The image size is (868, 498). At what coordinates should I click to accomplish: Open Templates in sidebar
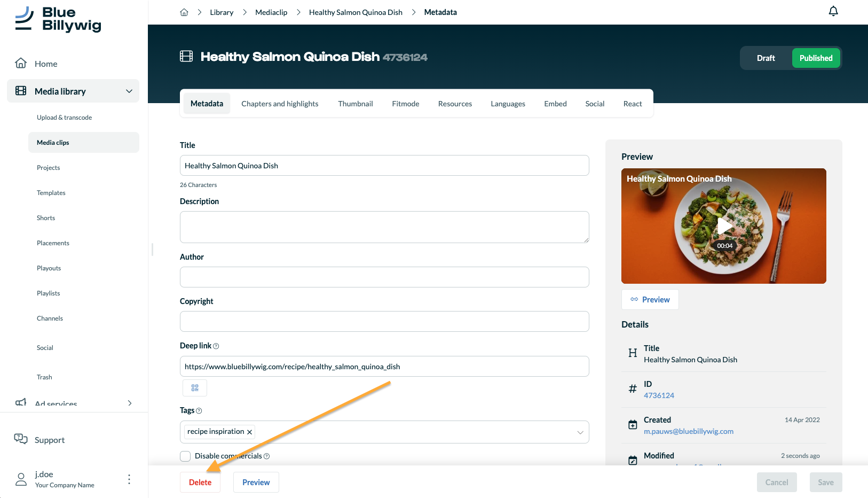51,193
